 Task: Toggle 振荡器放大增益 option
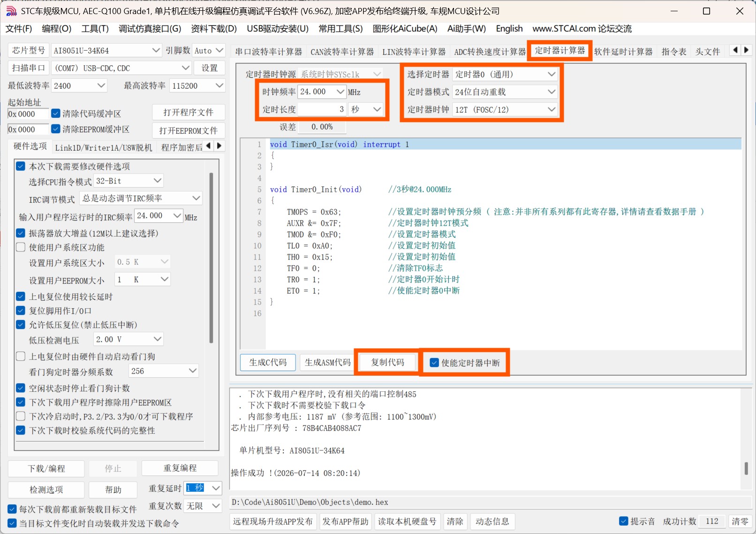click(x=21, y=233)
